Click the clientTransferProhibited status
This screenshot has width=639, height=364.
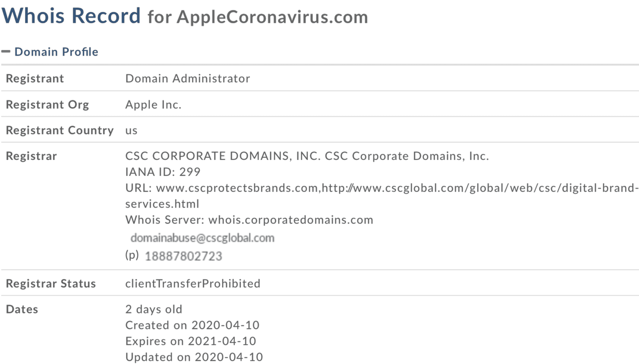point(193,284)
